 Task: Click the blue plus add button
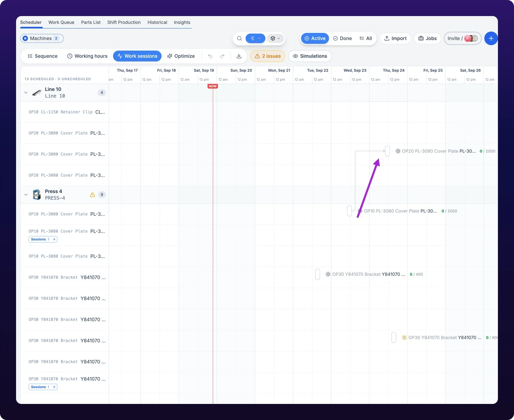click(x=491, y=38)
